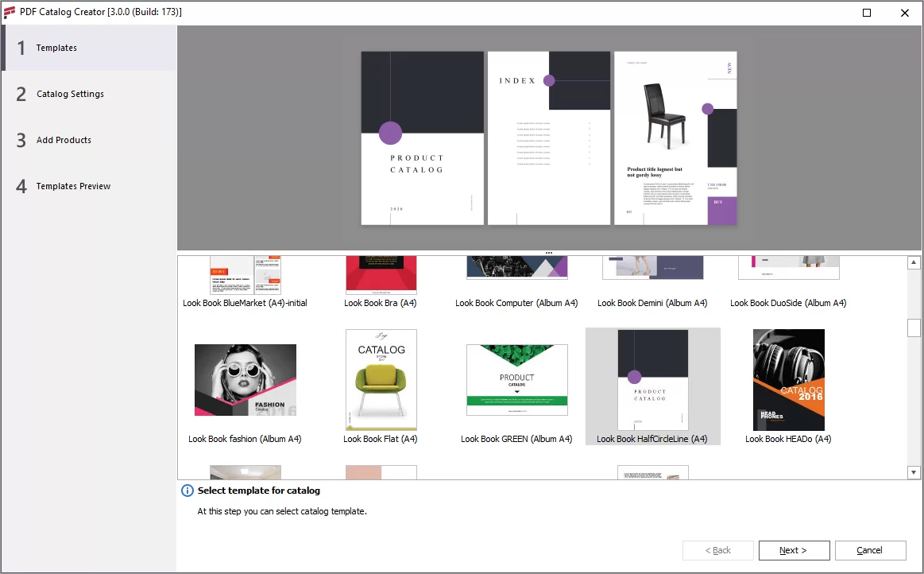
Task: Go to the Catalog Settings step
Action: point(70,94)
